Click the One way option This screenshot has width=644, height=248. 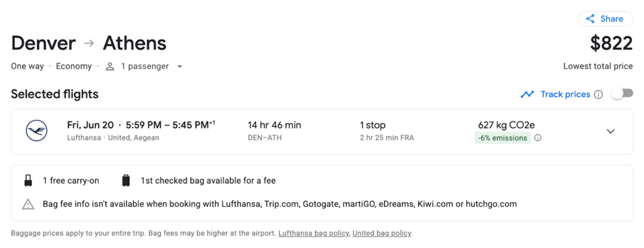pyautogui.click(x=27, y=66)
